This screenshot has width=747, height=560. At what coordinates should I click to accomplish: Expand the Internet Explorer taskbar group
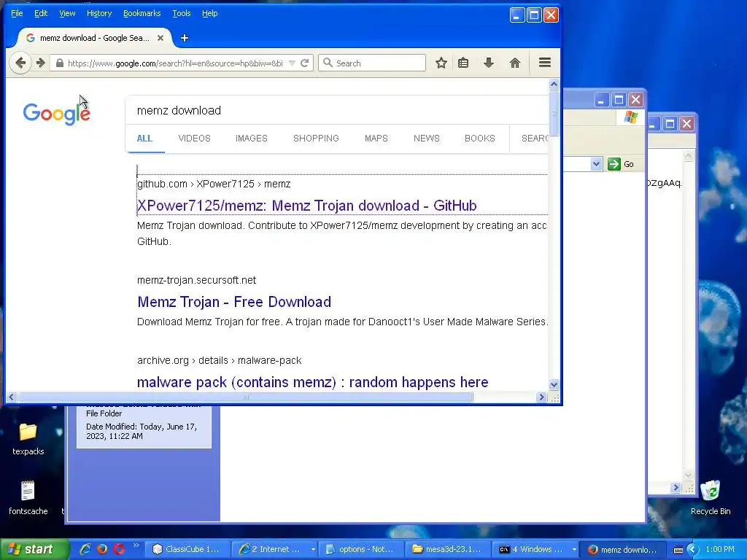point(313,550)
